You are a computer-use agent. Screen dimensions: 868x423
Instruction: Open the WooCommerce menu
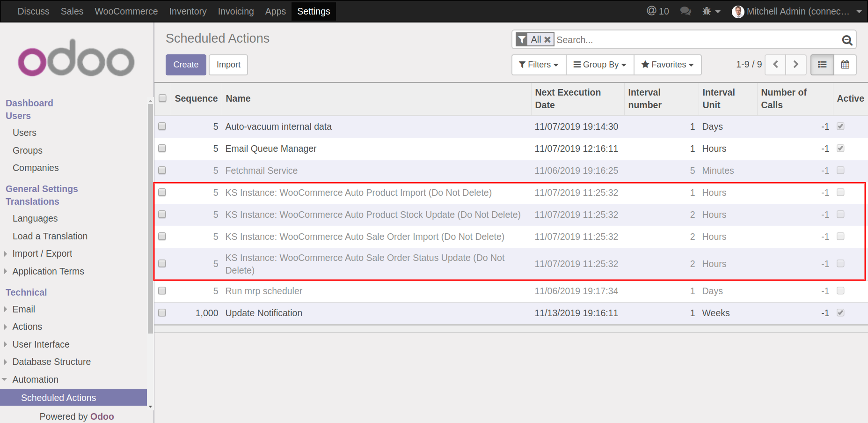pos(126,11)
